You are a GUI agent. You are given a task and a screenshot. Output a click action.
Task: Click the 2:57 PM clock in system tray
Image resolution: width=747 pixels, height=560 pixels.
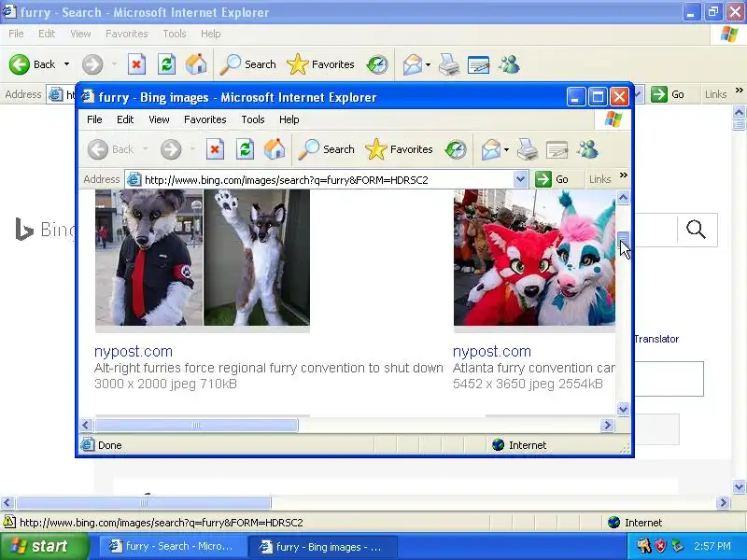tap(712, 546)
